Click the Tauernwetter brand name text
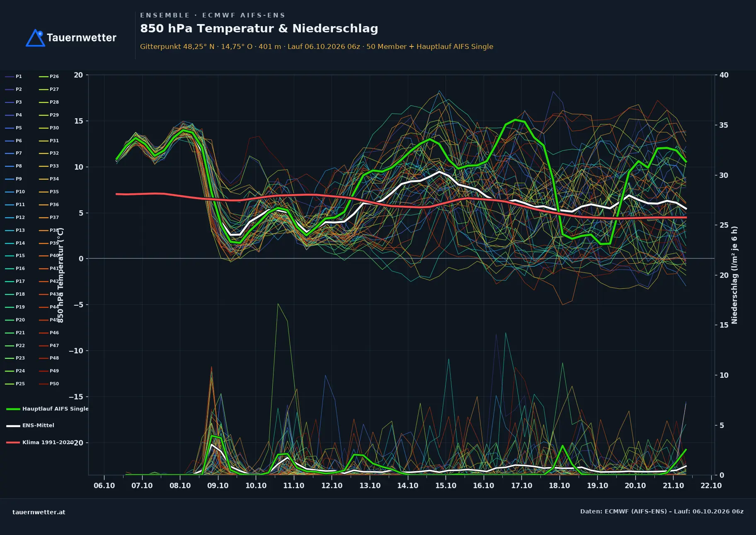Screen dimensions: 756x535 point(81,38)
